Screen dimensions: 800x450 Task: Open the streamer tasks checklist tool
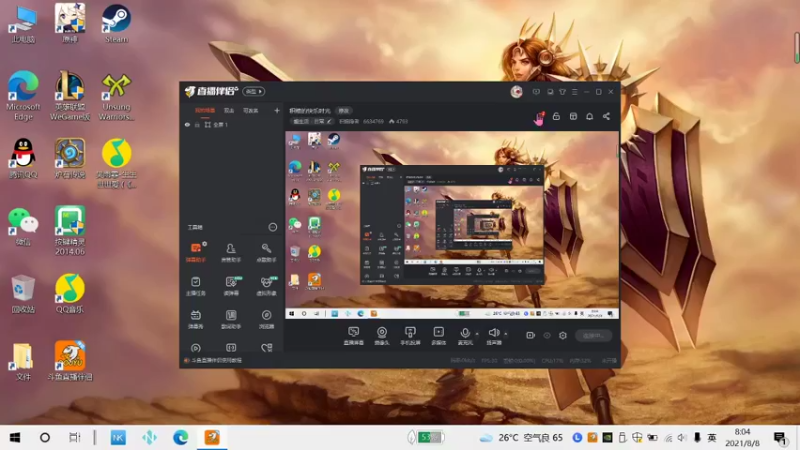(195, 286)
